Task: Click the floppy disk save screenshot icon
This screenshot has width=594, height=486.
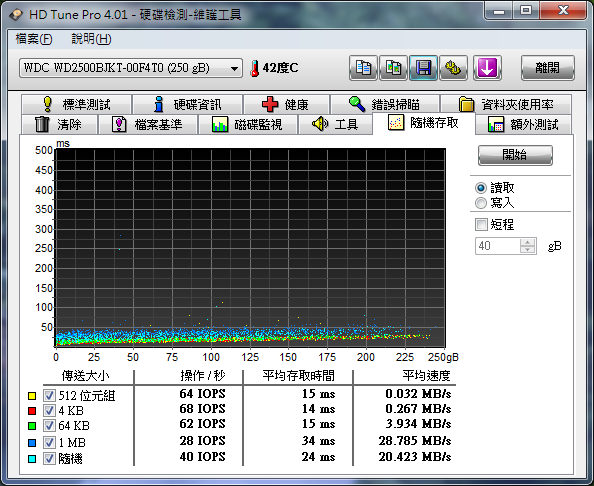Action: (424, 68)
